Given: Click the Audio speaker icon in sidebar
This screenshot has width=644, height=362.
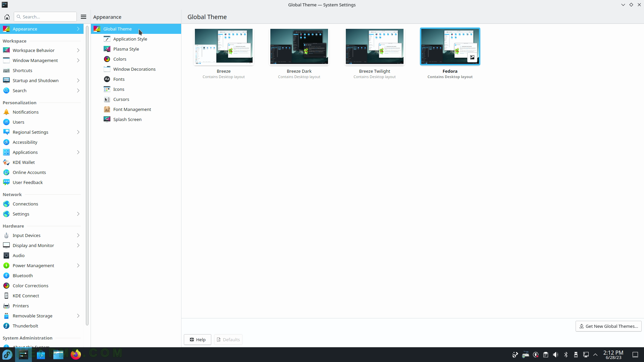Looking at the screenshot, I should point(6,255).
